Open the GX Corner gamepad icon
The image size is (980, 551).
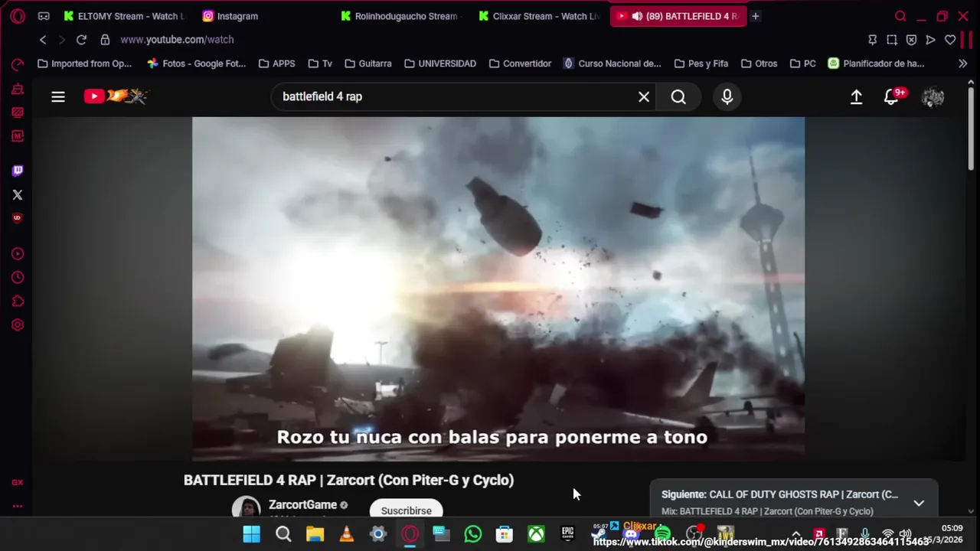coord(44,16)
